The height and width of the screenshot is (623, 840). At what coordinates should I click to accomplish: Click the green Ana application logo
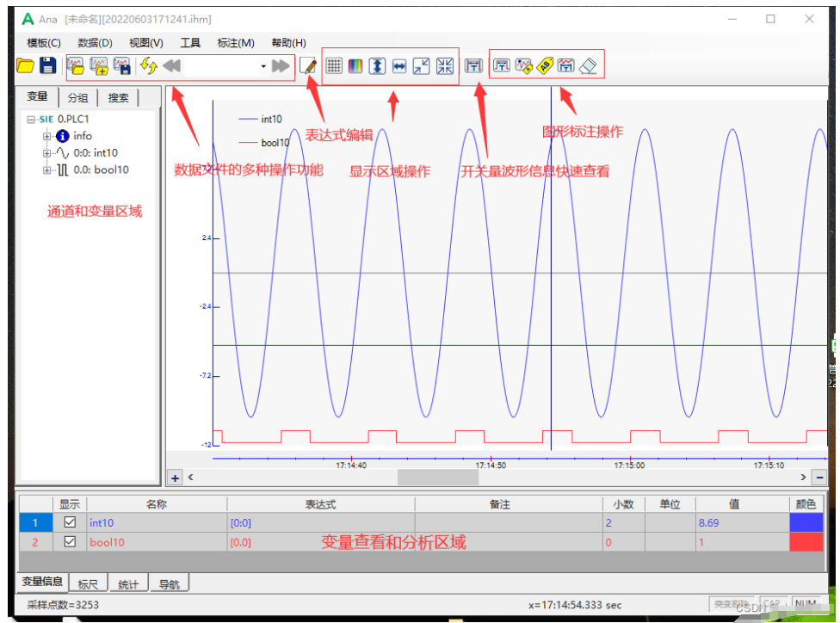28,19
